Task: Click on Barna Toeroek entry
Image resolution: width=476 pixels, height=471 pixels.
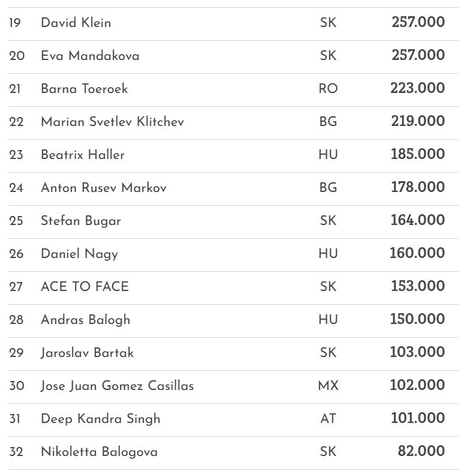Action: (84, 89)
